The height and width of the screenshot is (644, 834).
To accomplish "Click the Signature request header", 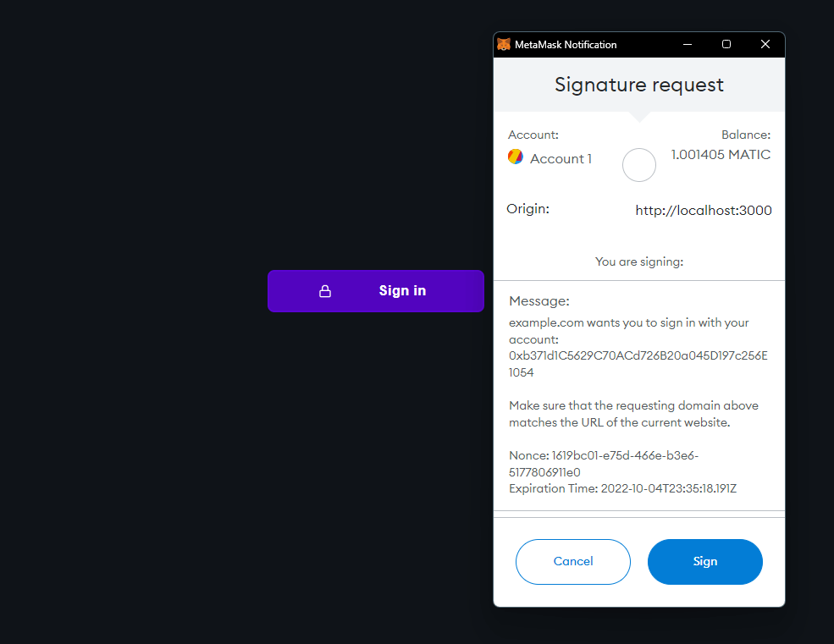I will tap(638, 85).
